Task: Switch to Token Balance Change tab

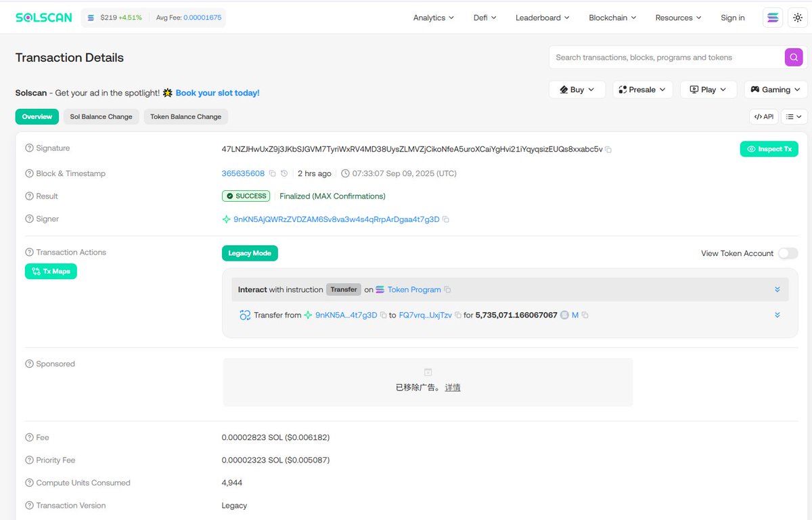Action: [186, 116]
